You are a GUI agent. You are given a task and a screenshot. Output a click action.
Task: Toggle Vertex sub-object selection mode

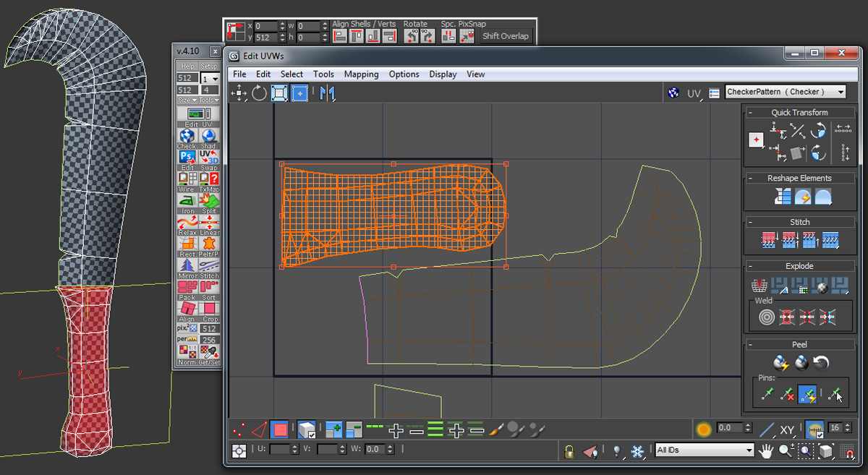pyautogui.click(x=238, y=430)
